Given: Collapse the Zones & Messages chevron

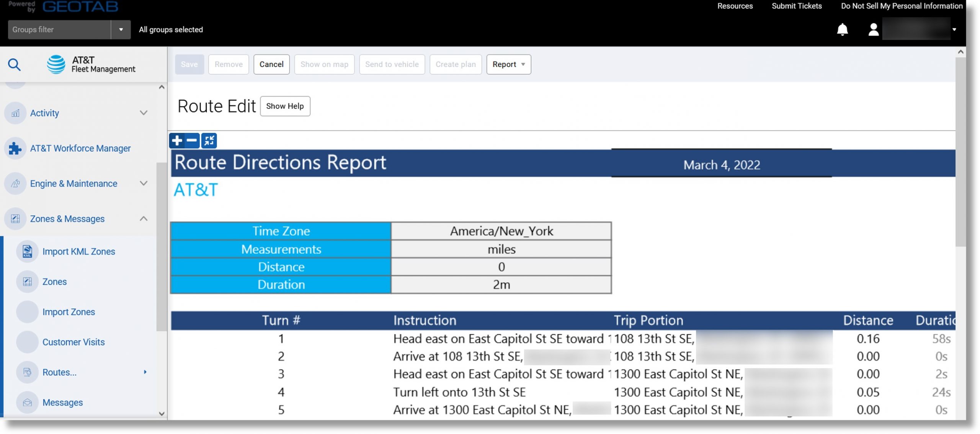Looking at the screenshot, I should (x=144, y=219).
